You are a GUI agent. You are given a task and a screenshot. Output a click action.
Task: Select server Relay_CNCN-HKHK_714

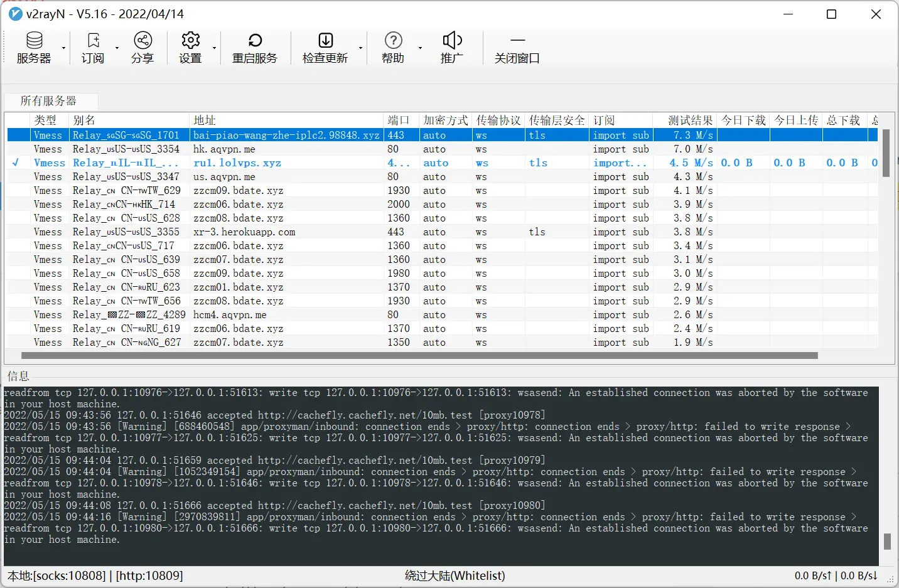tap(442, 204)
